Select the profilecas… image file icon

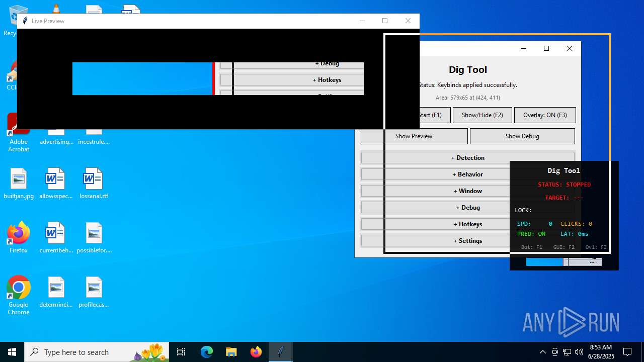94,292
